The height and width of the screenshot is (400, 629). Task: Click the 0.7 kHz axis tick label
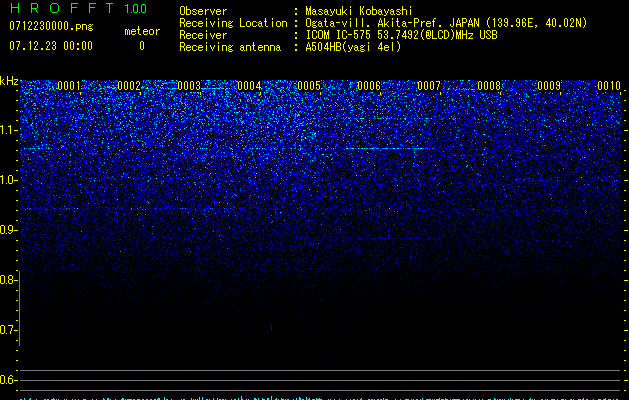pyautogui.click(x=8, y=330)
